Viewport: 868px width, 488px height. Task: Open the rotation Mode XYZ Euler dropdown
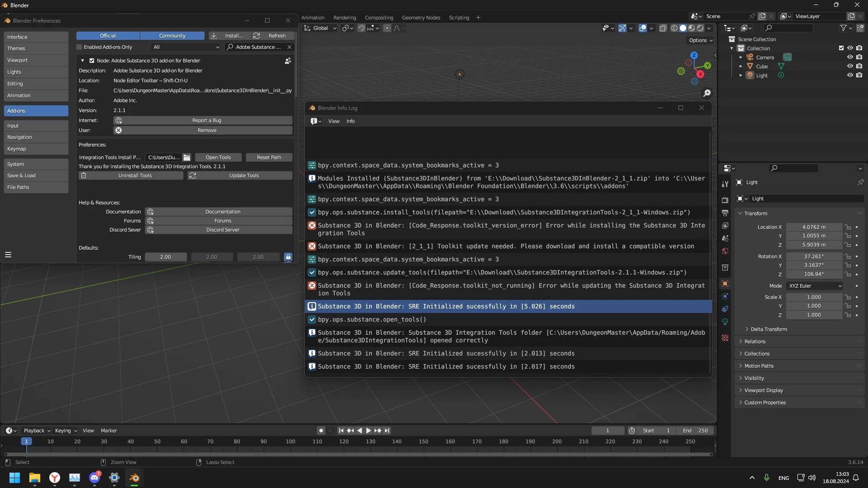click(815, 286)
